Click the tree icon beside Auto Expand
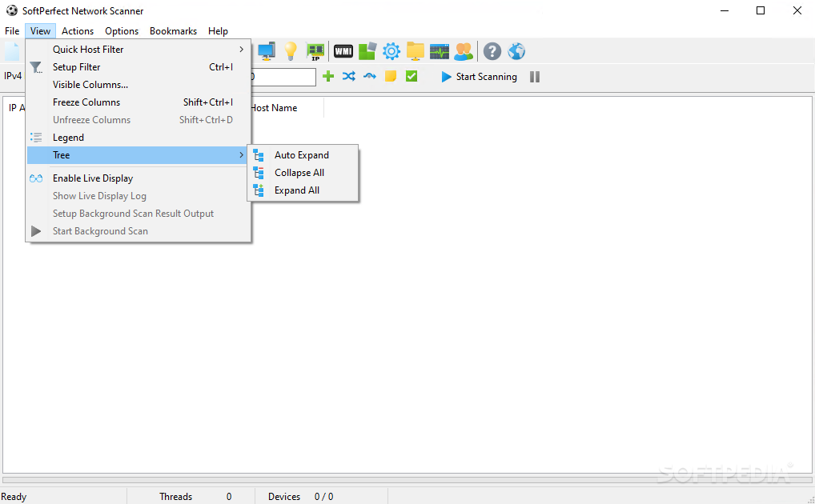The width and height of the screenshot is (815, 504). pyautogui.click(x=259, y=155)
